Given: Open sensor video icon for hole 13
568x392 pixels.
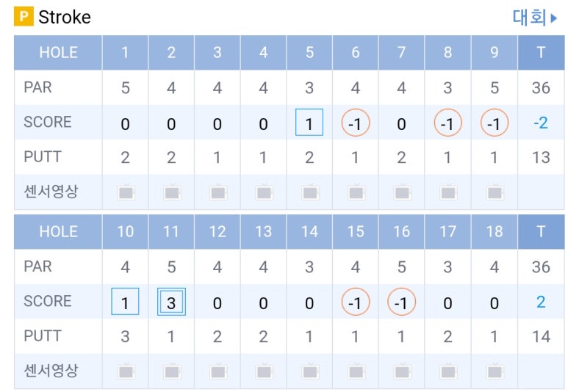Looking at the screenshot, I should click(x=264, y=371).
